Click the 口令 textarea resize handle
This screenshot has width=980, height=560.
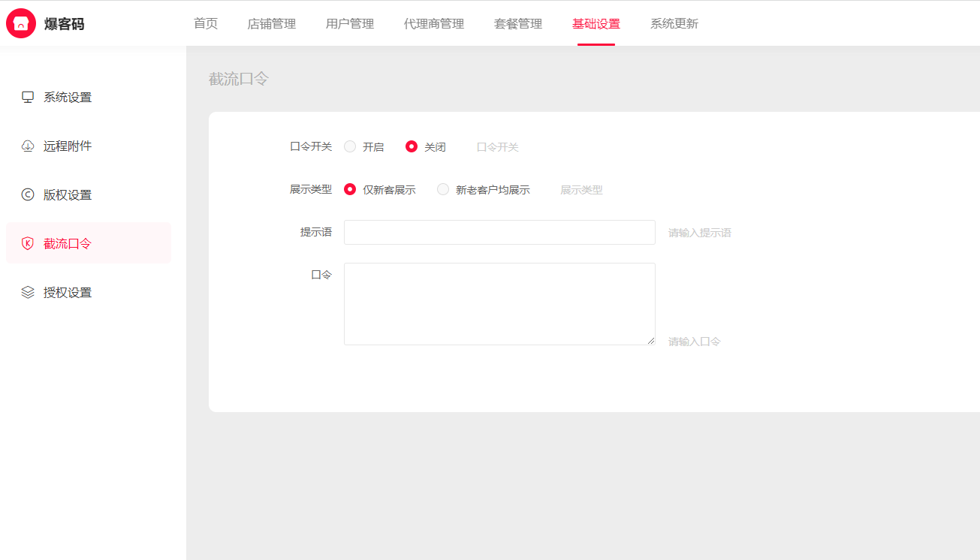651,341
